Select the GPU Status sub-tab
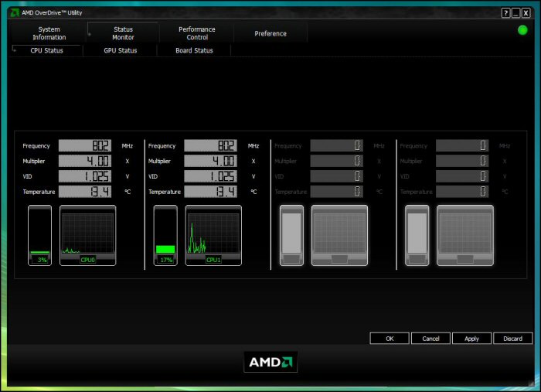Image resolution: width=541 pixels, height=392 pixels. point(121,50)
